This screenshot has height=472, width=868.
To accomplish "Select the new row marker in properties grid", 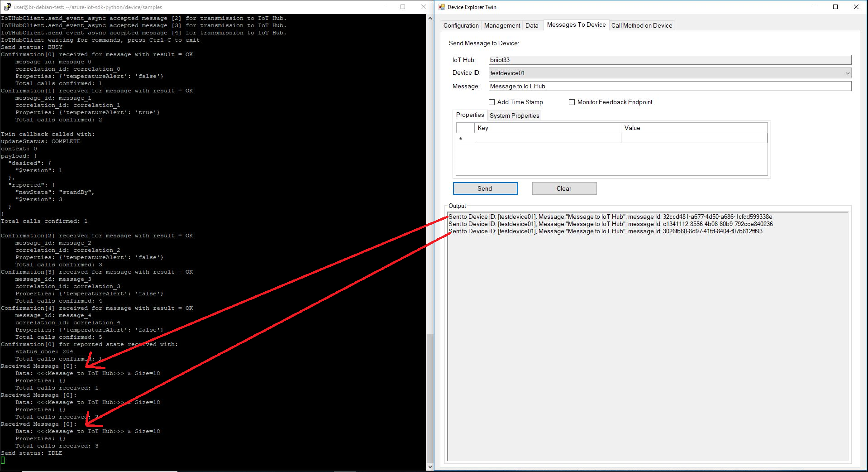I will (465, 138).
